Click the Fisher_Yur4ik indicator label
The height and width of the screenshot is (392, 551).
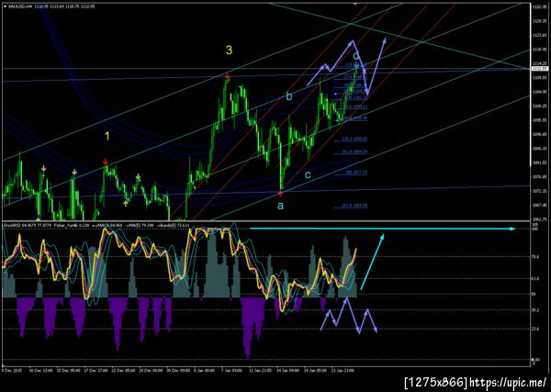click(x=66, y=224)
